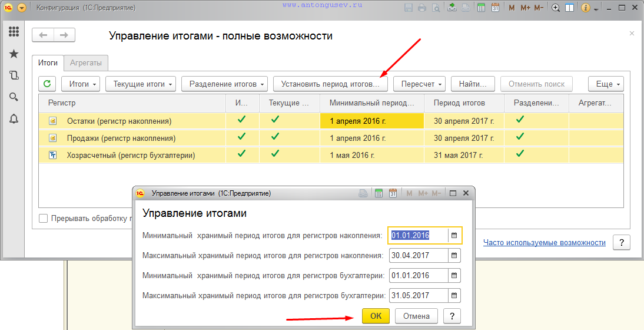Screen dimensions: 644x330
Task: Go back with the left arrow button
Action: coord(43,35)
